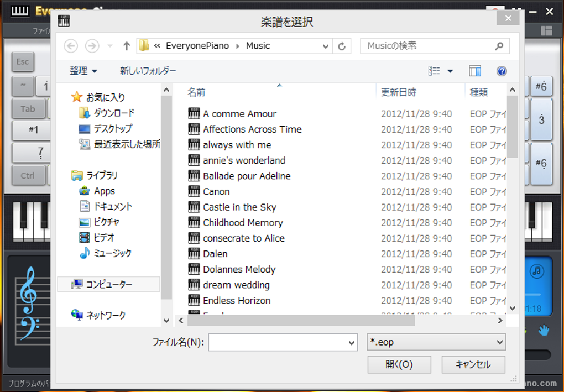Click the file list horizontal scrollbar
This screenshot has height=392, width=564.
pos(301,320)
